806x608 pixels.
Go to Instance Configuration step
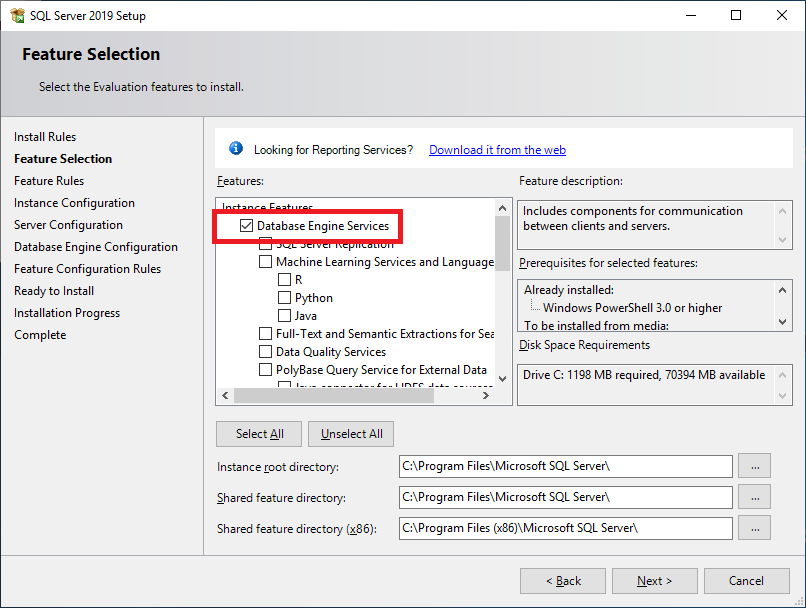tap(74, 203)
